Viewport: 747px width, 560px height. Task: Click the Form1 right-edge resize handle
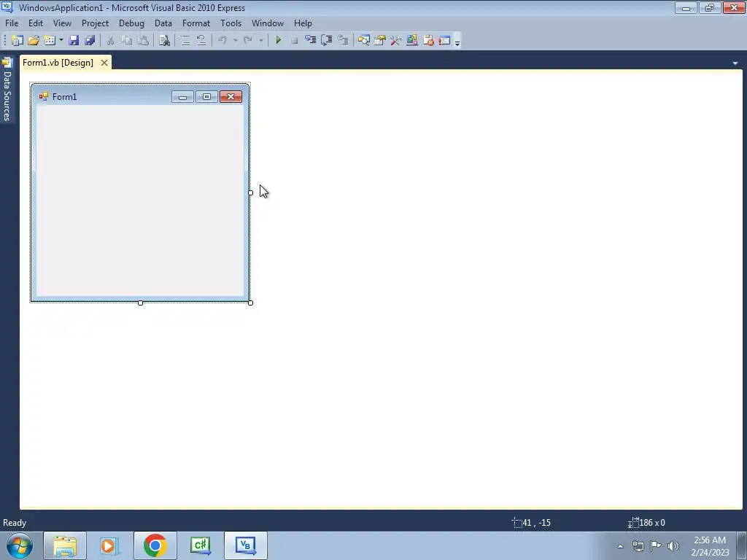click(x=251, y=192)
